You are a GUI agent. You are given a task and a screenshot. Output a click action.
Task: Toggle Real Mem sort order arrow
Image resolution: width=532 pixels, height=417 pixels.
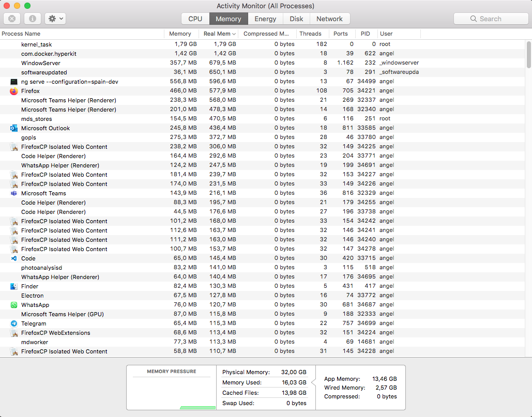pos(234,34)
